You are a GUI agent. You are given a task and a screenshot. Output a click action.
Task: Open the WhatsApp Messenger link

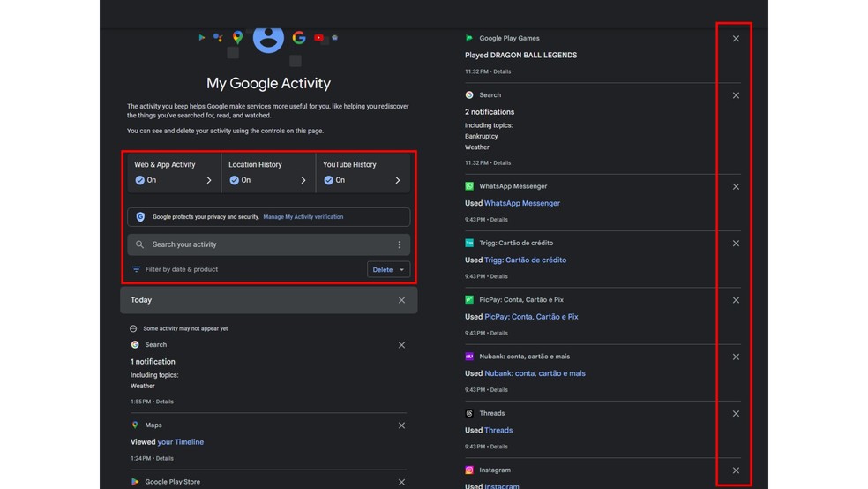click(x=521, y=204)
